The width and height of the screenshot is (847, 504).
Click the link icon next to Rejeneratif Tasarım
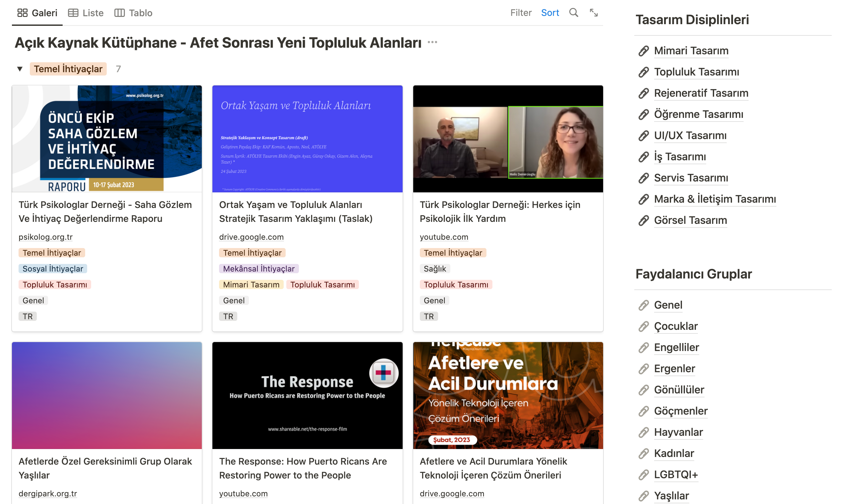pyautogui.click(x=643, y=93)
